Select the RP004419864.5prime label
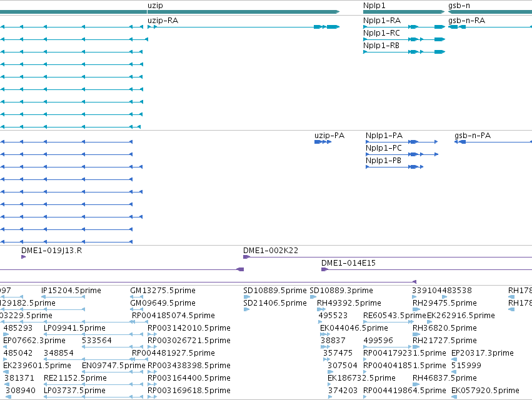The image size is (532, 400). (x=404, y=391)
